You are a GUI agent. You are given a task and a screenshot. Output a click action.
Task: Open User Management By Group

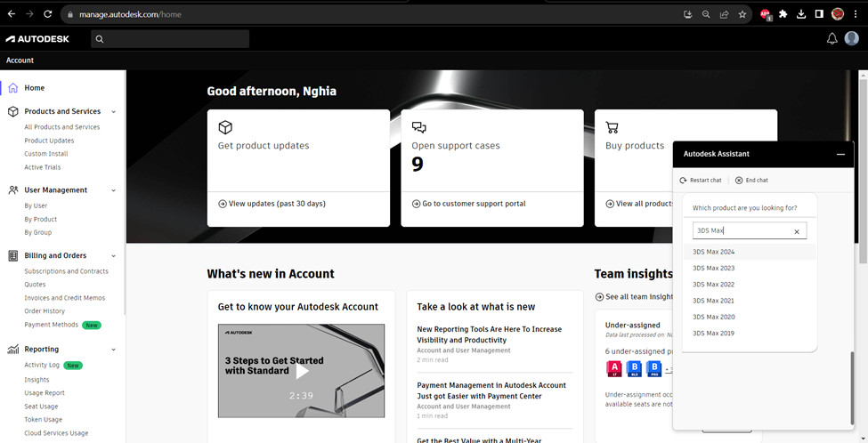pyautogui.click(x=38, y=232)
